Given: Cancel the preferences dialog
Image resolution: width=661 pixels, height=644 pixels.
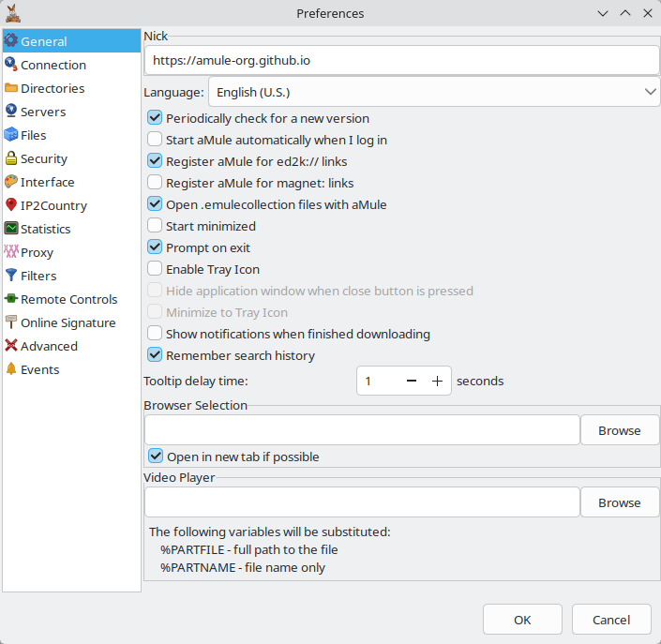Looking at the screenshot, I should pos(611,620).
